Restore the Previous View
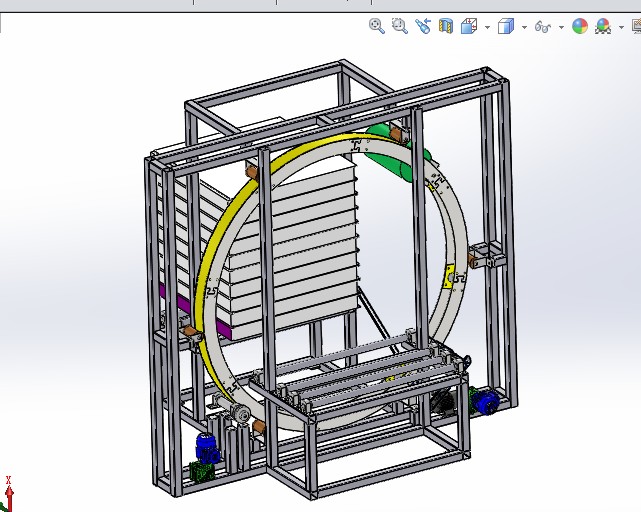Screen dimensions: 641x512 [423, 26]
